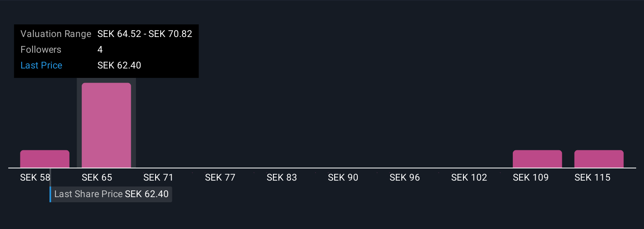The height and width of the screenshot is (229, 644).
Task: Select the SEK 115 valuation bar
Action: pyautogui.click(x=599, y=159)
